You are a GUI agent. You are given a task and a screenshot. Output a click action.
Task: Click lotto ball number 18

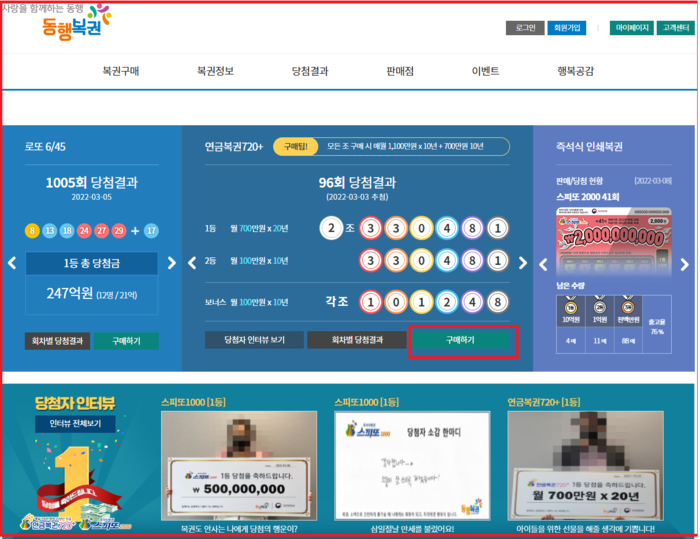[x=67, y=231]
